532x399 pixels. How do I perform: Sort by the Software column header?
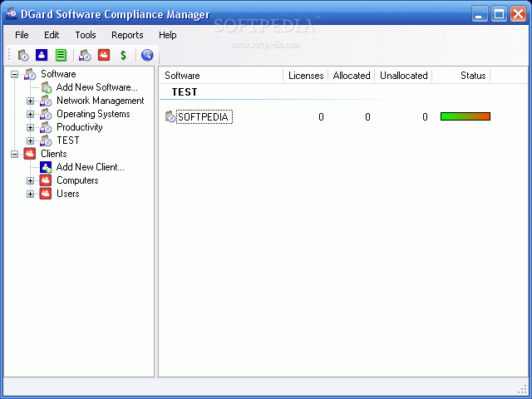(x=221, y=76)
